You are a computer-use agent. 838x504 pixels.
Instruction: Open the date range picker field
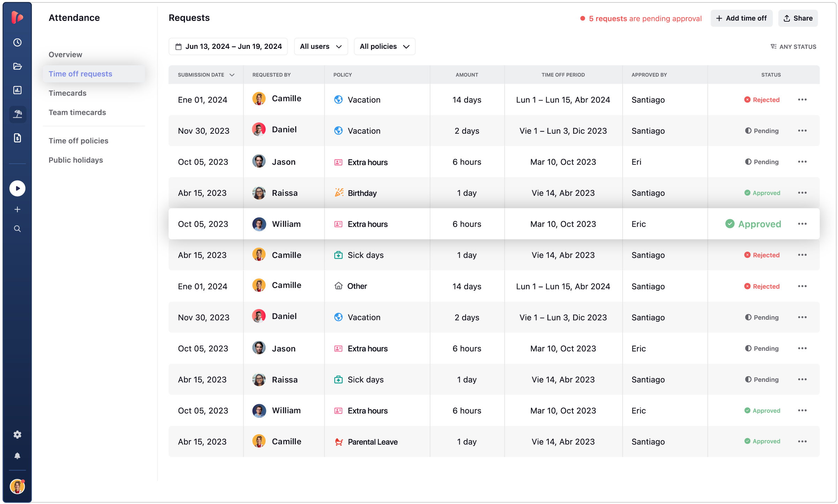pos(228,46)
